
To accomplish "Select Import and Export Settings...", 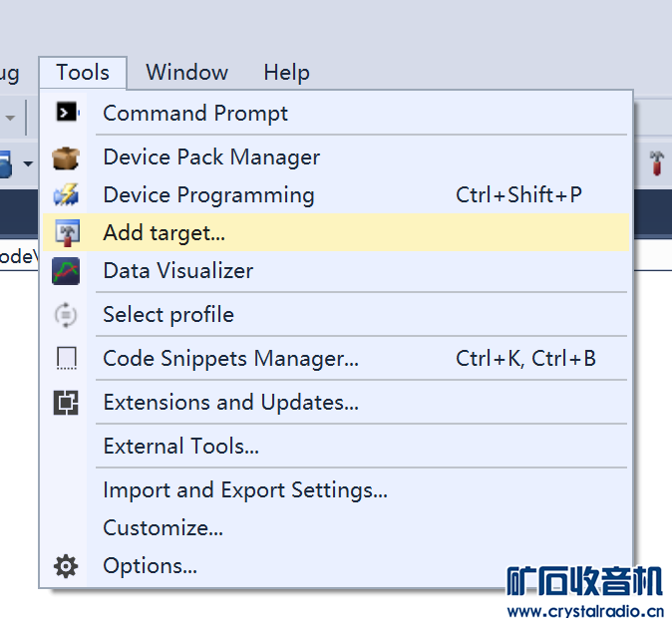I will (x=244, y=490).
